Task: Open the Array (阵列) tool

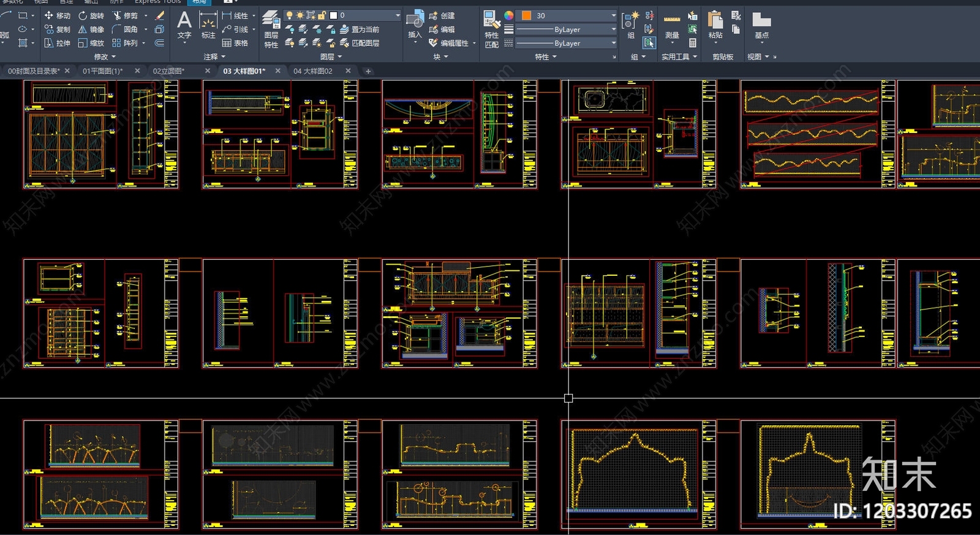Action: 125,44
